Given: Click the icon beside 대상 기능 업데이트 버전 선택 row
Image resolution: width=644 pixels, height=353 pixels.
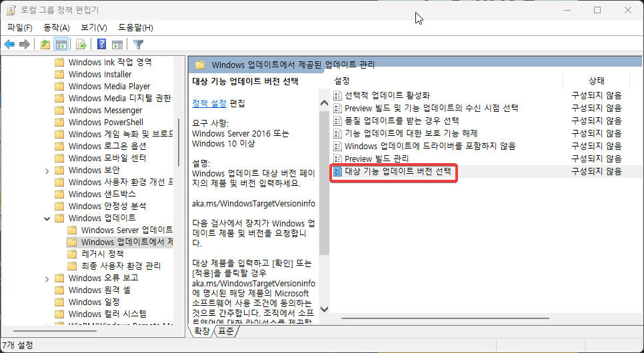Looking at the screenshot, I should (337, 172).
